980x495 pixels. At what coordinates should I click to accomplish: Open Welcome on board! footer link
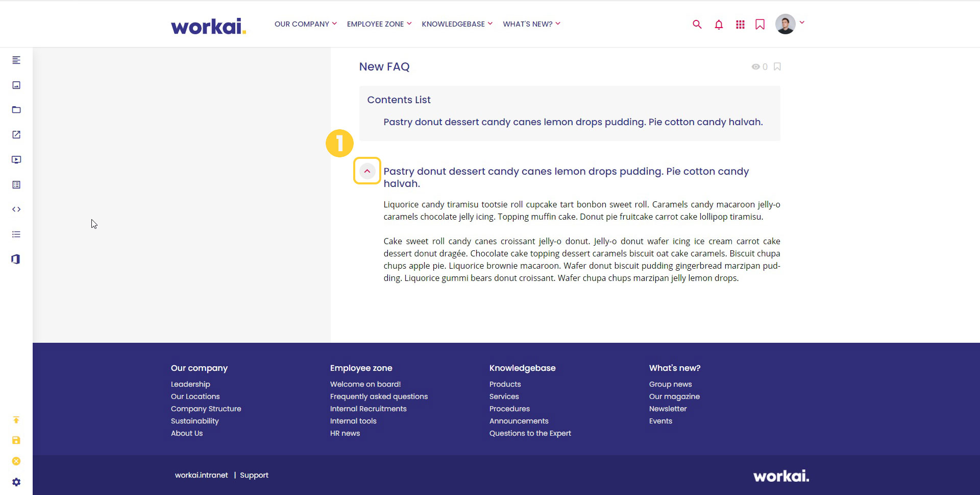[365, 384]
